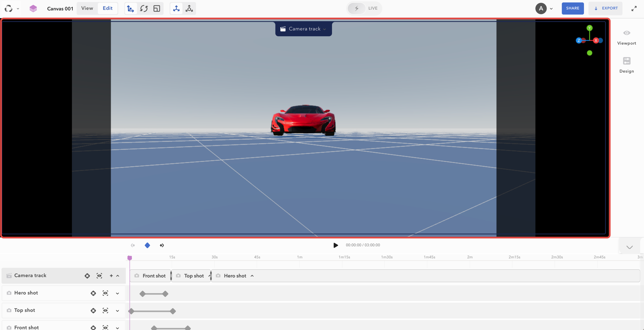Screen dimensions: 644x330
Task: Open the account menu chevron
Action: pos(551,9)
